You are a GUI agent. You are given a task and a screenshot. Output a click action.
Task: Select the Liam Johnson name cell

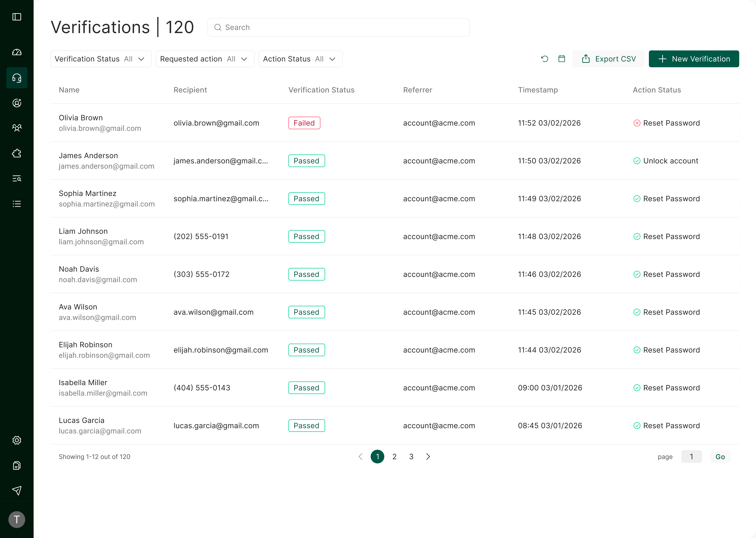[x=101, y=237]
